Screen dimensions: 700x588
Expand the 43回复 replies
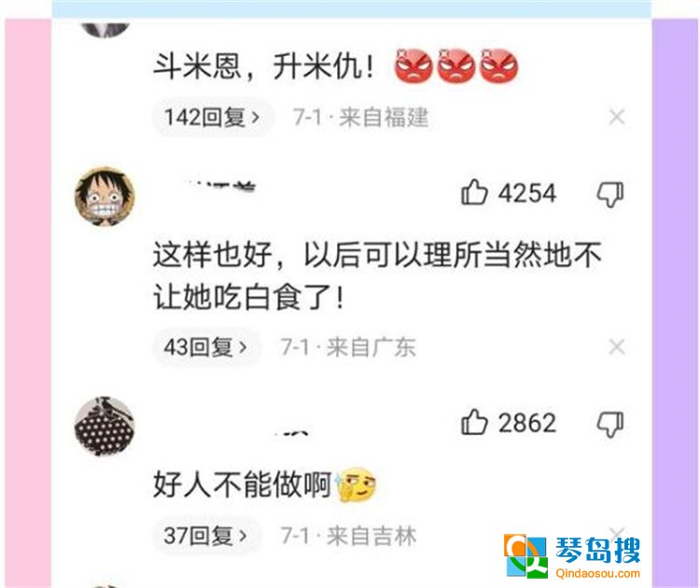click(206, 347)
